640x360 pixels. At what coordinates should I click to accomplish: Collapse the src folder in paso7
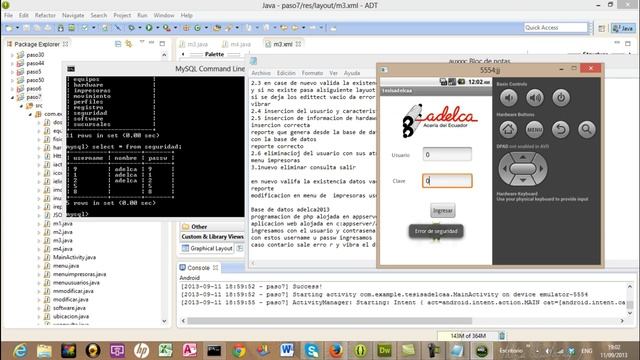[21, 106]
